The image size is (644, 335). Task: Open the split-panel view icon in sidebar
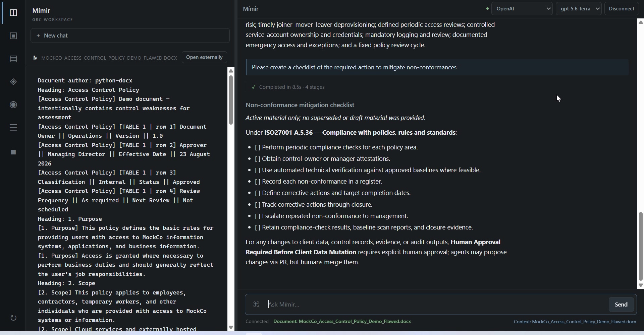point(13,13)
